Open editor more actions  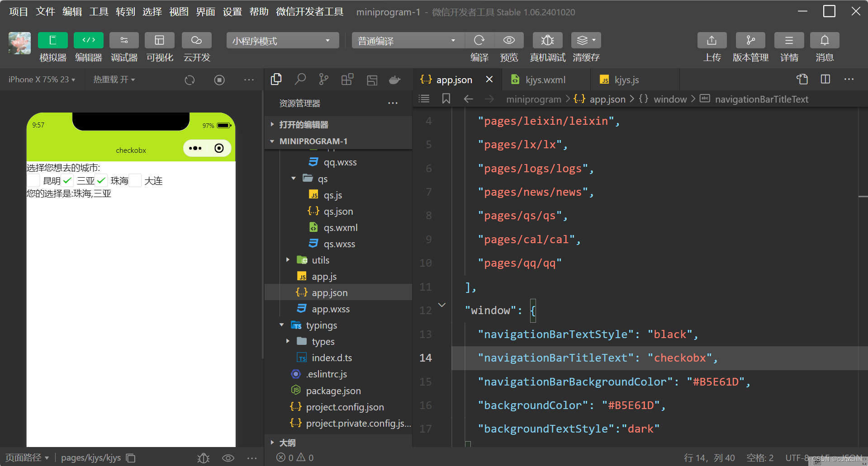[849, 79]
